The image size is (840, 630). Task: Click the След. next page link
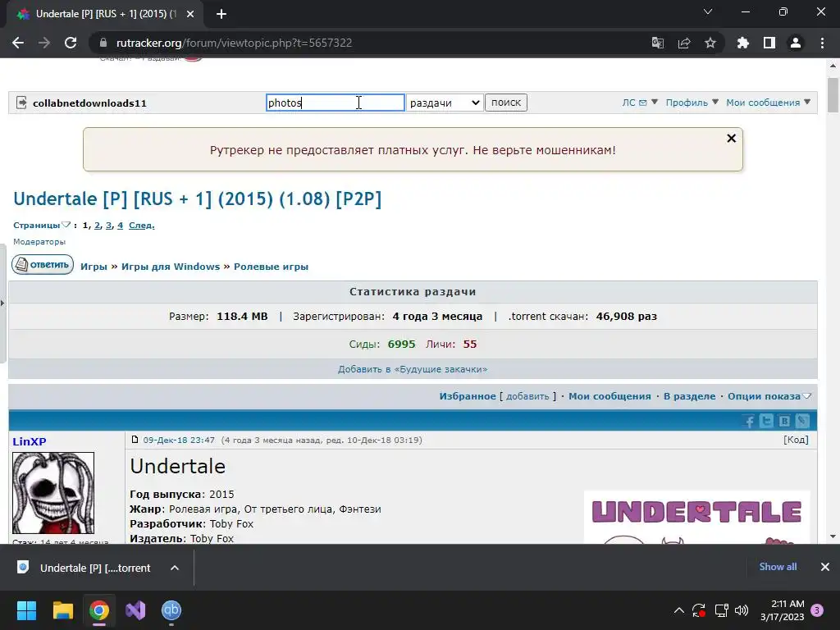click(x=141, y=225)
